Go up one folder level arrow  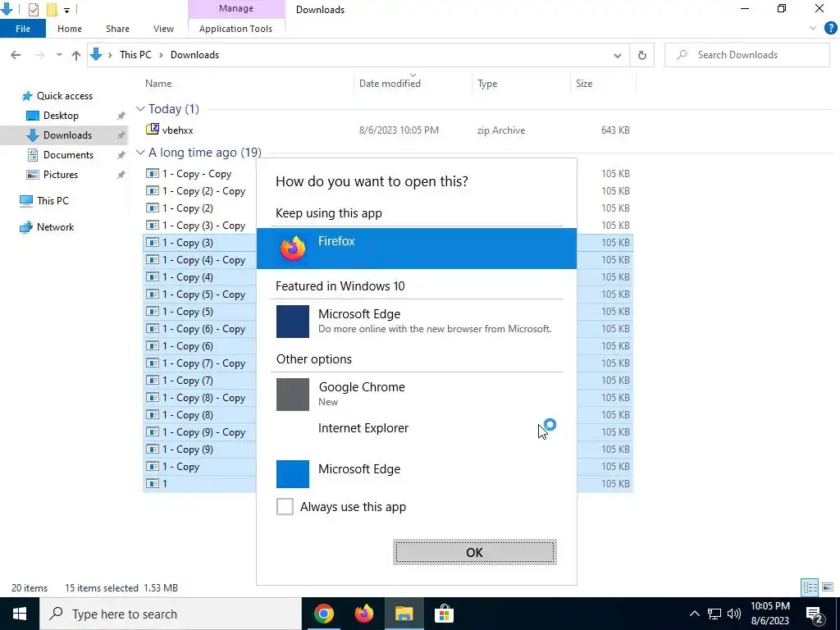76,55
